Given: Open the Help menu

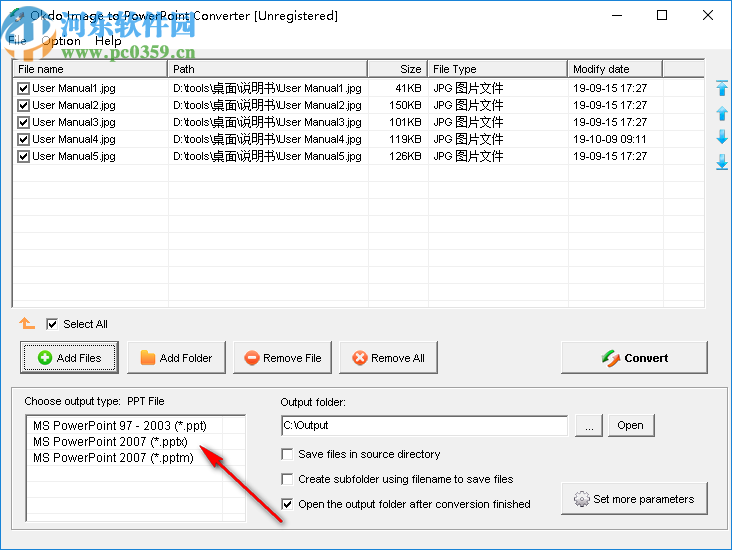Looking at the screenshot, I should 108,41.
